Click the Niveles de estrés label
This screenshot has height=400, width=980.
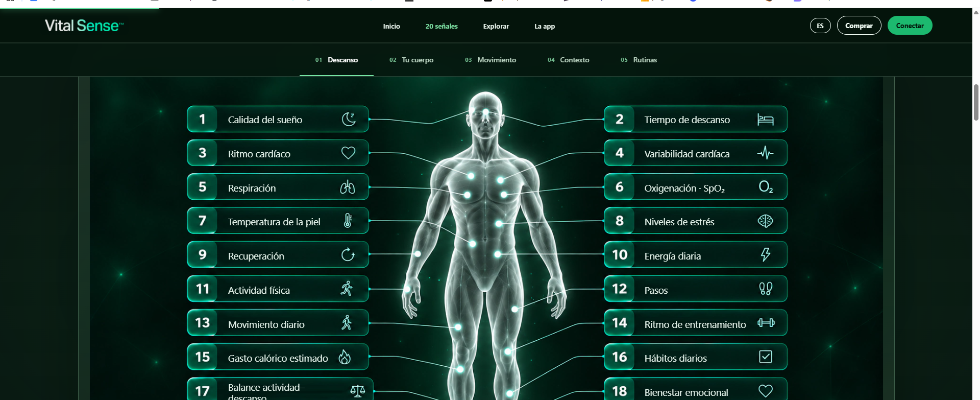point(679,222)
